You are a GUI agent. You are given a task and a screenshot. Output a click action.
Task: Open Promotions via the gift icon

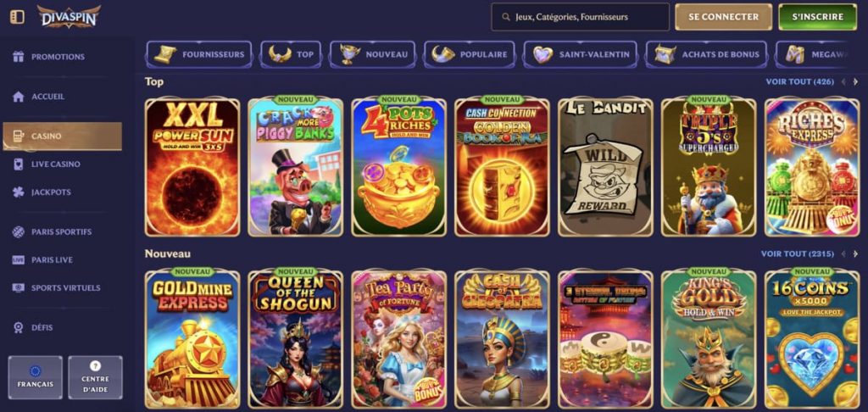(19, 57)
